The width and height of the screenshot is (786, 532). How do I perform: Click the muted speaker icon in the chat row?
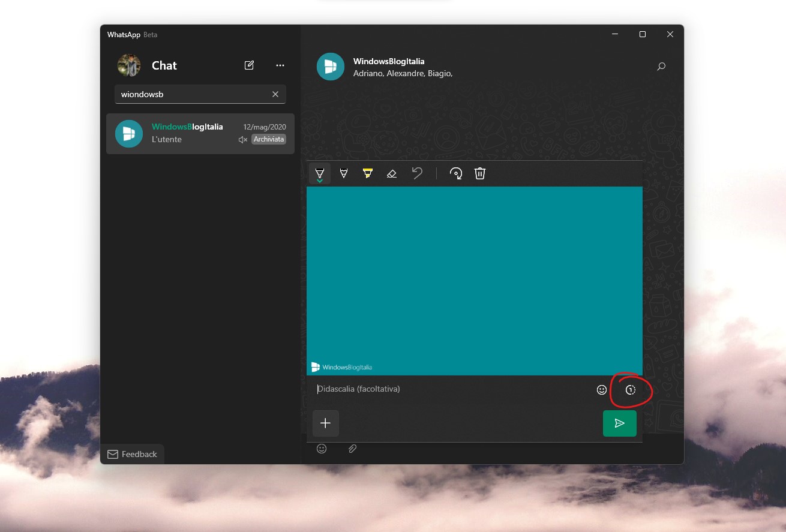243,140
